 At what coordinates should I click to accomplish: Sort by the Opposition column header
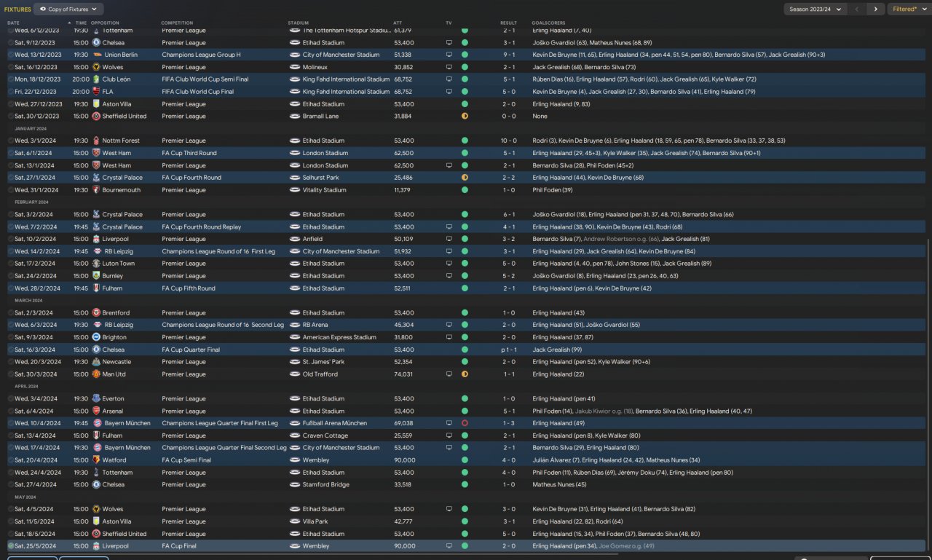(x=105, y=23)
